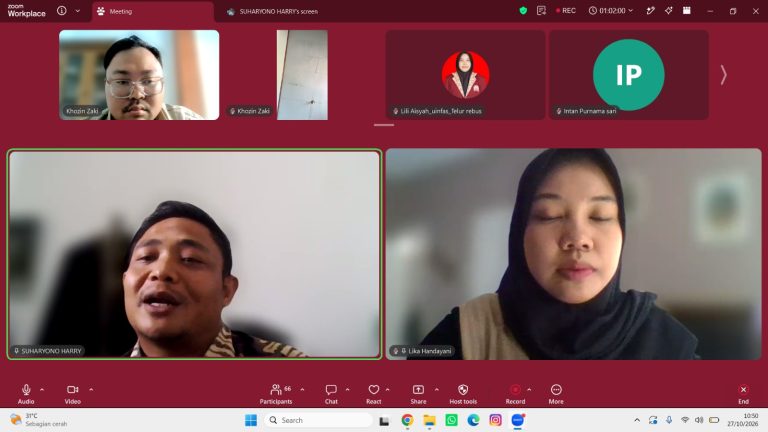The height and width of the screenshot is (432, 768).
Task: Expand the record options arrow
Action: [529, 390]
